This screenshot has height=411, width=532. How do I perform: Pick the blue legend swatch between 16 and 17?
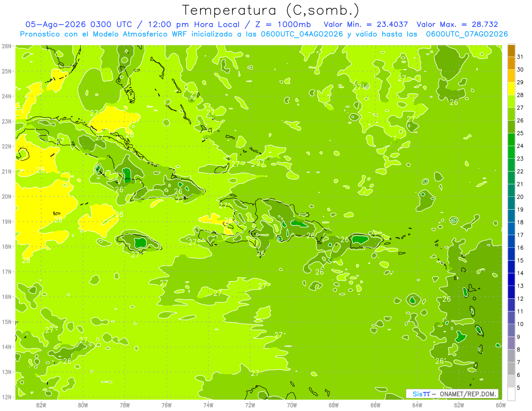pyautogui.click(x=511, y=242)
